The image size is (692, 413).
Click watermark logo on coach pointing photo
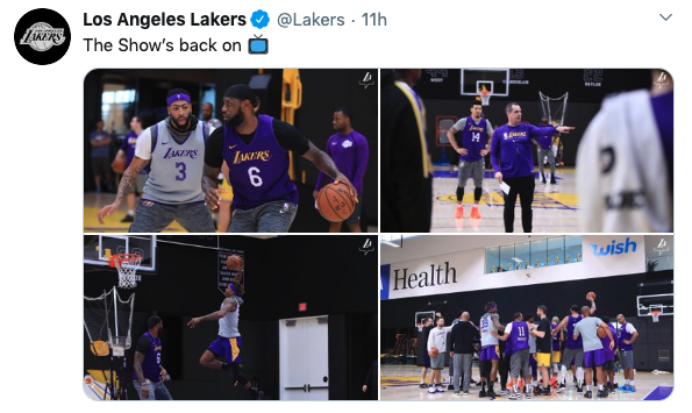(x=662, y=81)
